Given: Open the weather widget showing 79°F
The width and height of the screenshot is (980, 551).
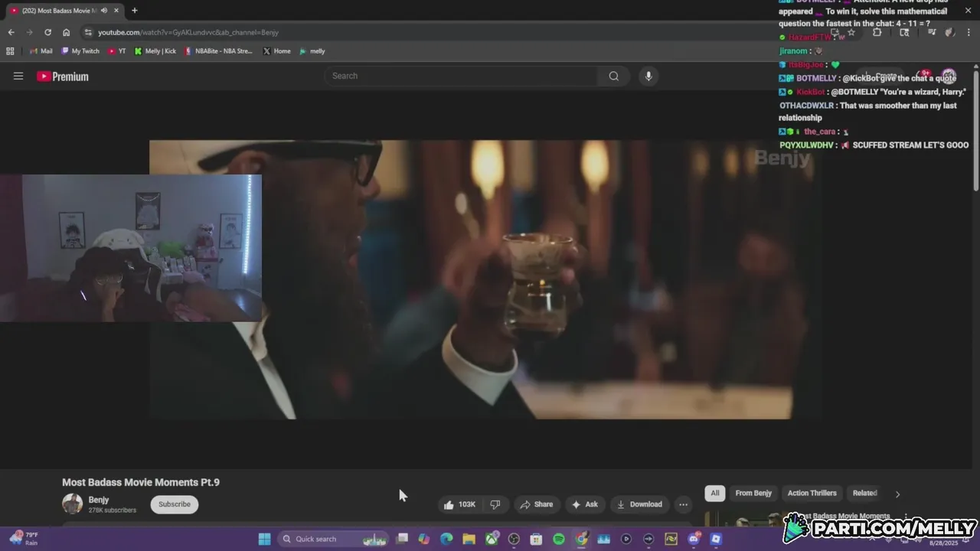Looking at the screenshot, I should point(23,539).
